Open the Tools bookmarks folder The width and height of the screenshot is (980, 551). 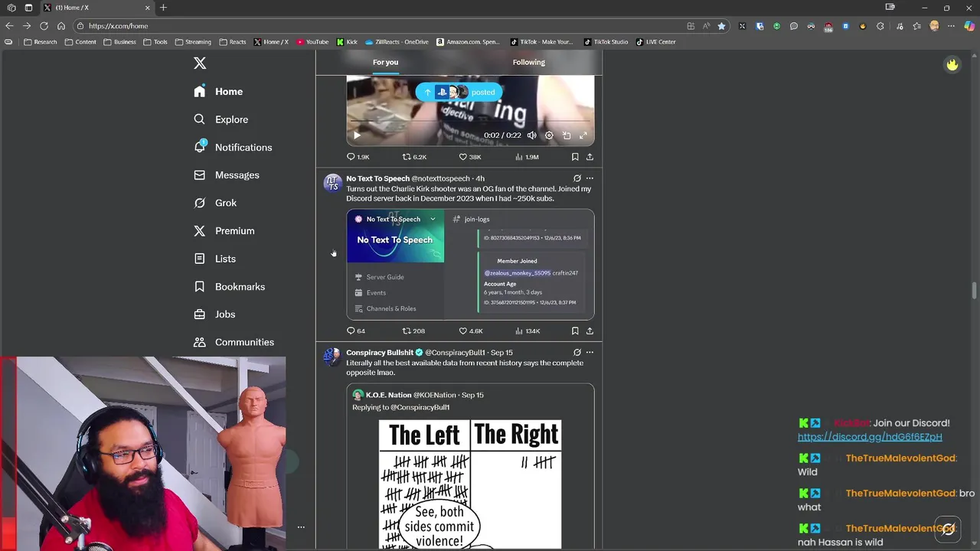coord(155,42)
